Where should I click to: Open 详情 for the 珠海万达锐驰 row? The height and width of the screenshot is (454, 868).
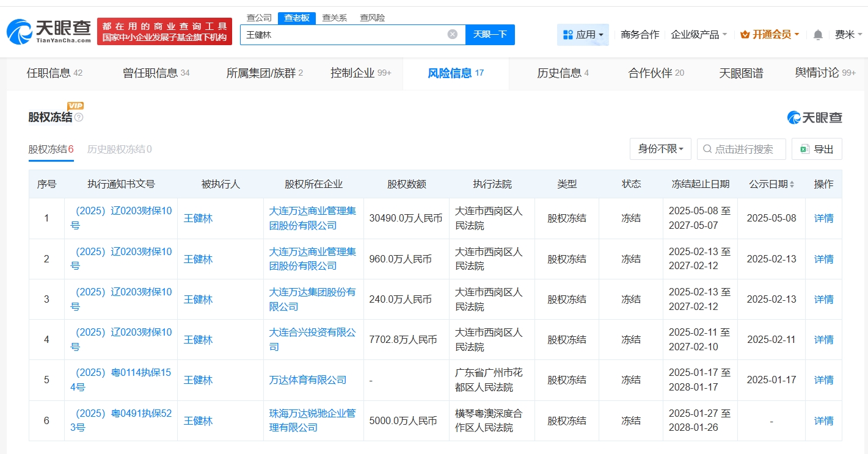tap(823, 420)
